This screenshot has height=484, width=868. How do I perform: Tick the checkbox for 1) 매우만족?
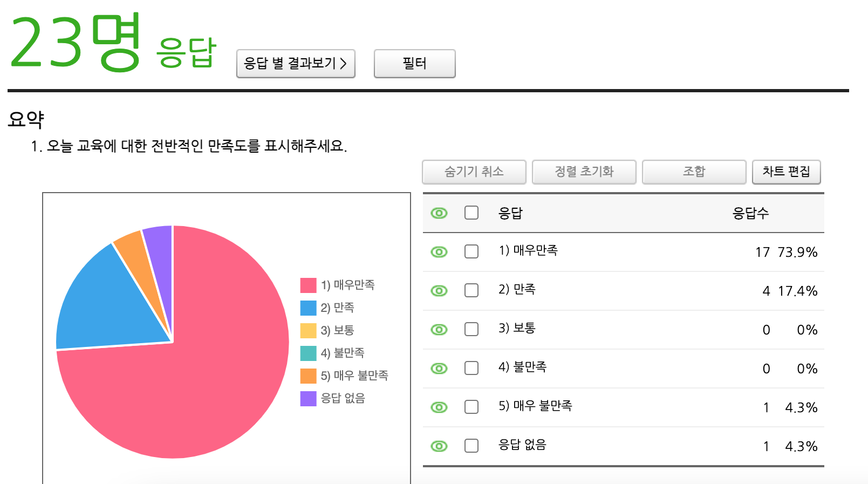point(471,251)
